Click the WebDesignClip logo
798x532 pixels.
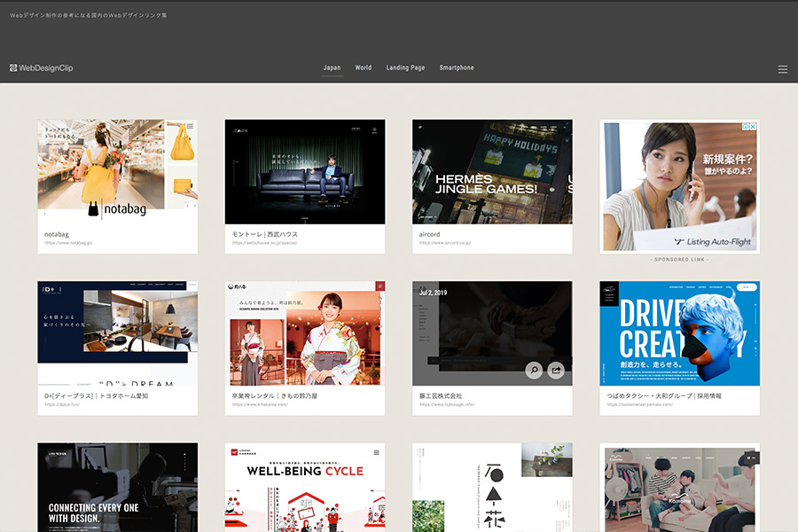[42, 68]
